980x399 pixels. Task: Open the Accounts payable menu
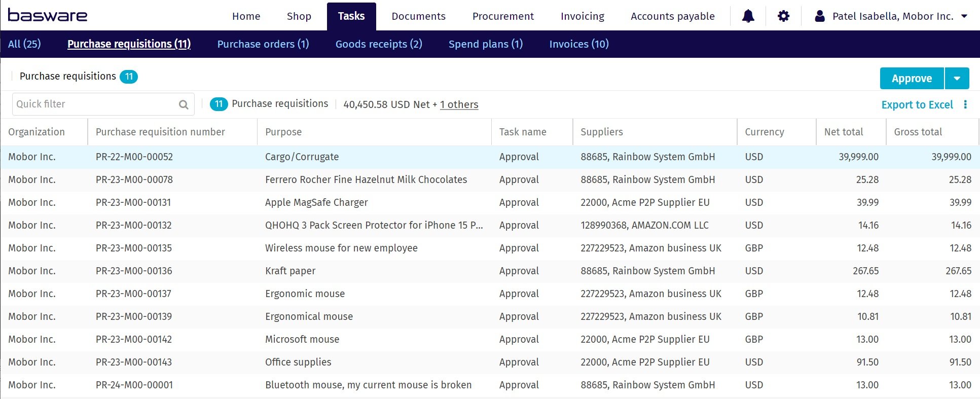(x=673, y=16)
